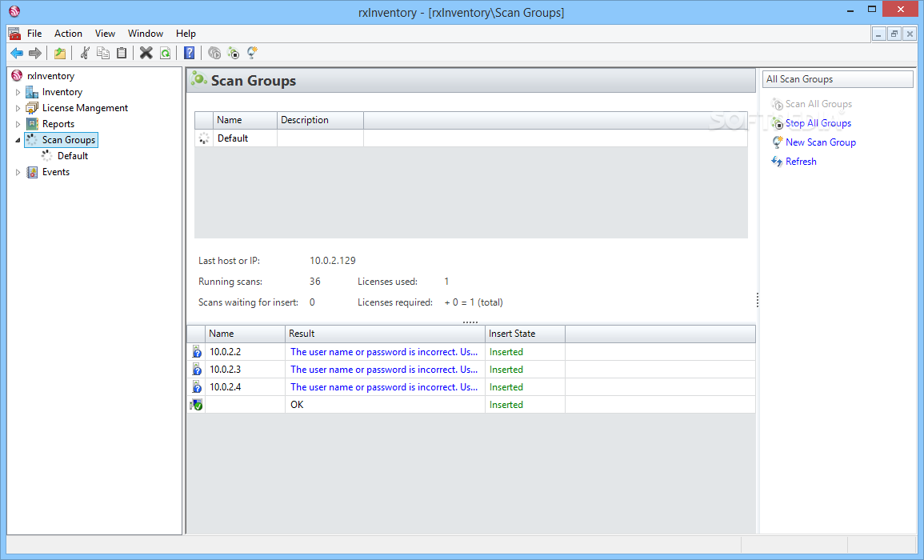Expand the Events tree node
924x560 pixels.
point(18,172)
